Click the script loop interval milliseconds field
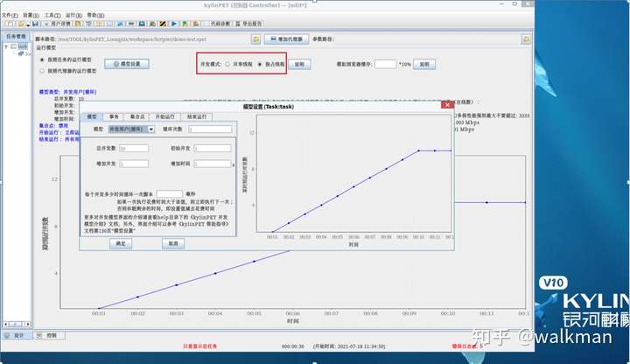 point(169,194)
